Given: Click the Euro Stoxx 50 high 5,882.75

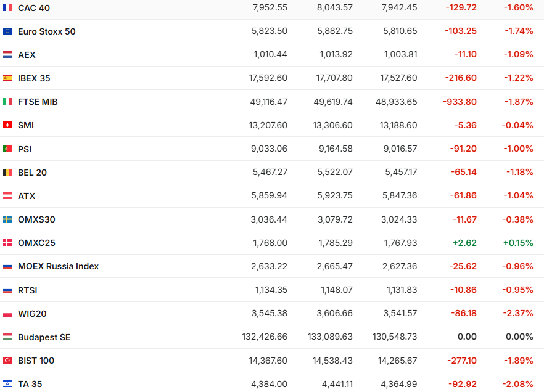Looking at the screenshot, I should (335, 31).
